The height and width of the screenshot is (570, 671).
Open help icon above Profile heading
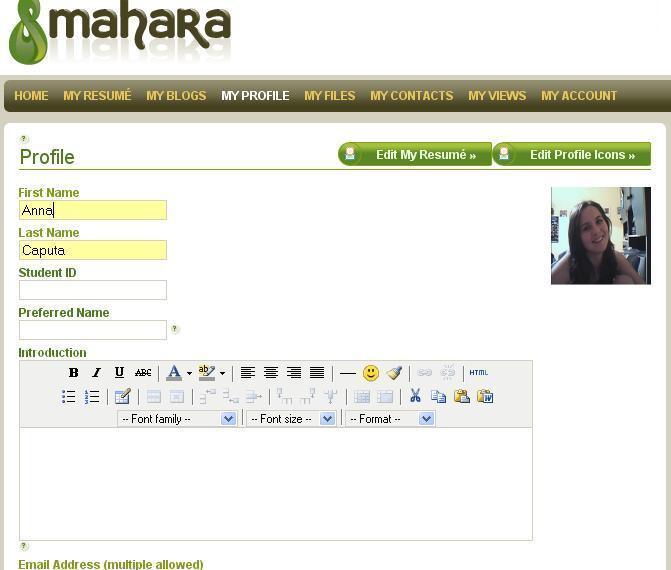click(x=24, y=139)
